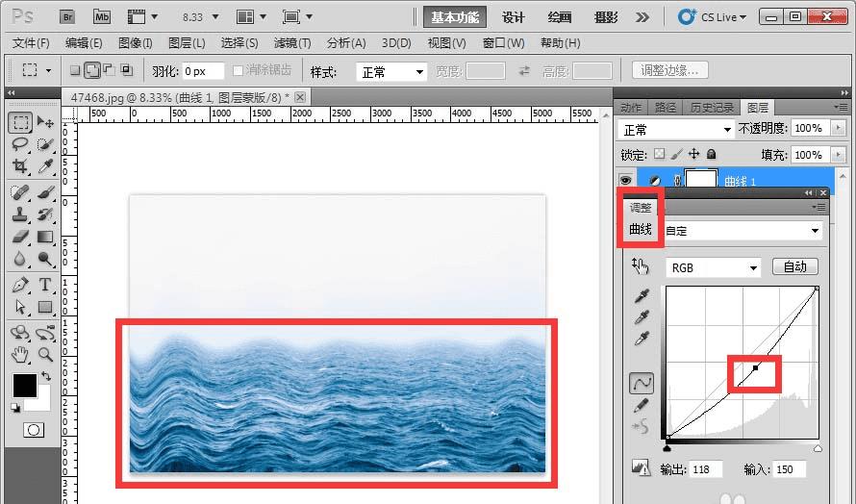Select the Lasso tool
This screenshot has width=856, height=504.
coord(20,144)
